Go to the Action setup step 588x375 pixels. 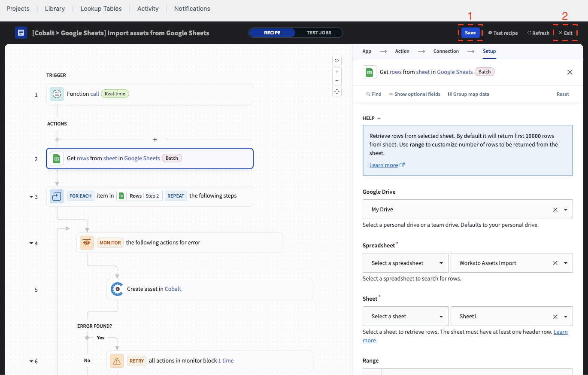[x=402, y=51]
